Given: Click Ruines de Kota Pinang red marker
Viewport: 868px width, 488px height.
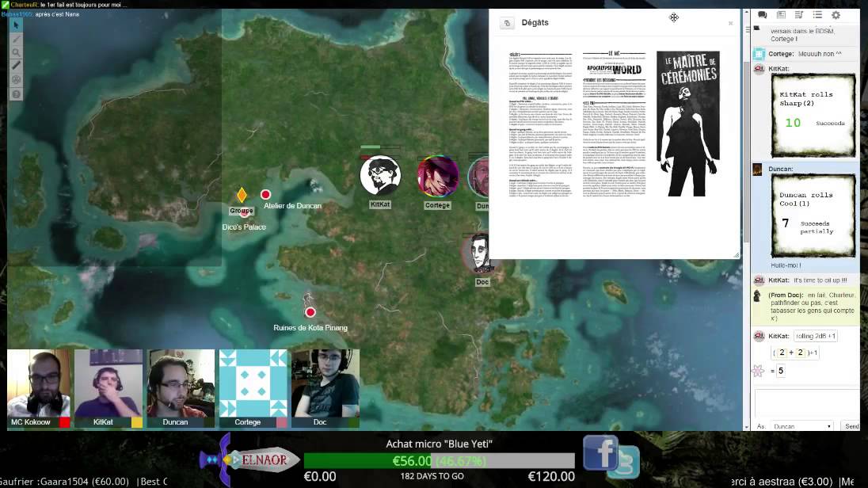Looking at the screenshot, I should (x=310, y=312).
